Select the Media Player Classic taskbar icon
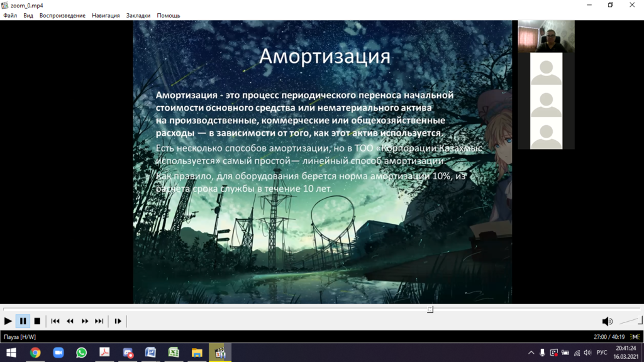Viewport: 644px width, 362px height. pos(220,353)
